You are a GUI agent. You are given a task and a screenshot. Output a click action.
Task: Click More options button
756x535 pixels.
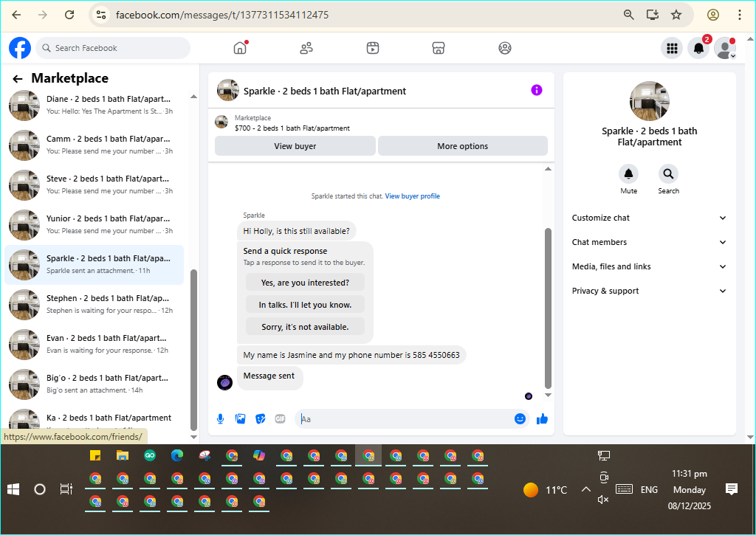click(x=462, y=146)
